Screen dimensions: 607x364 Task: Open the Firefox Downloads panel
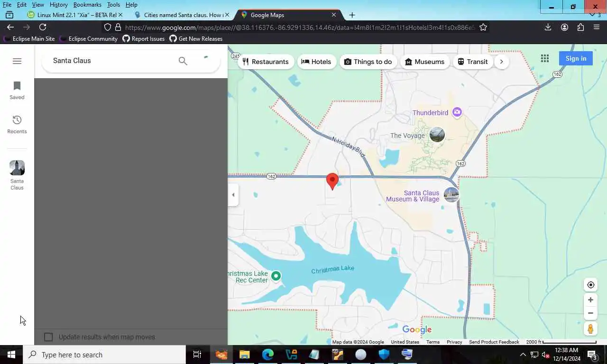coord(548,27)
